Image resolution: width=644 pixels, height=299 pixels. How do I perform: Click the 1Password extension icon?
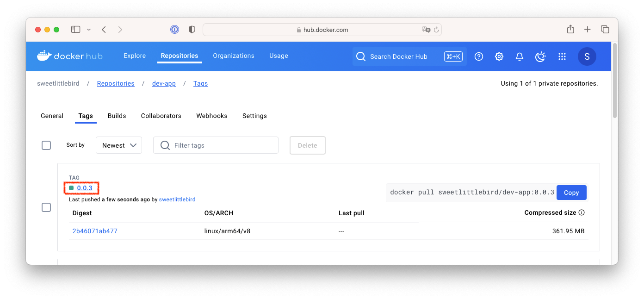(x=174, y=30)
